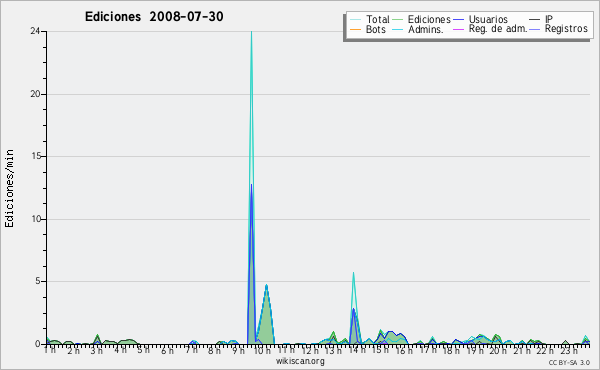This screenshot has height=370, width=600.
Task: Click the '14 h' x-axis label
Action: point(357,350)
